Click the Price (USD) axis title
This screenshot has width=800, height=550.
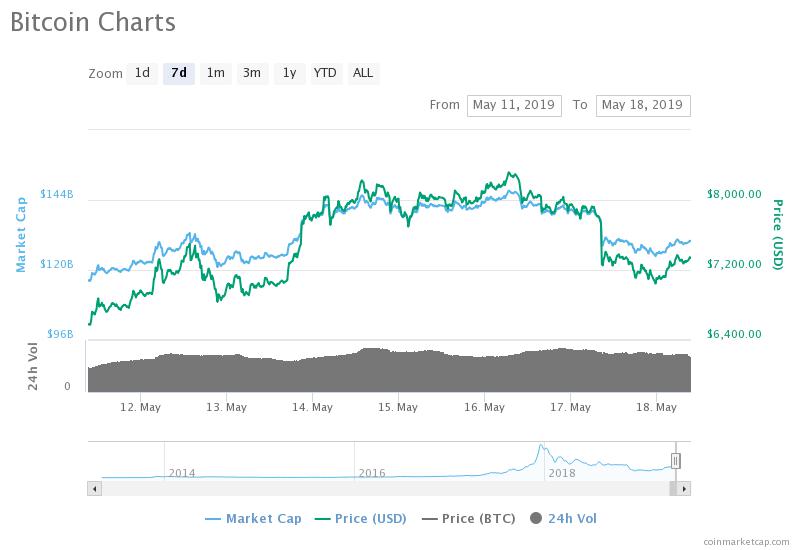click(x=778, y=235)
